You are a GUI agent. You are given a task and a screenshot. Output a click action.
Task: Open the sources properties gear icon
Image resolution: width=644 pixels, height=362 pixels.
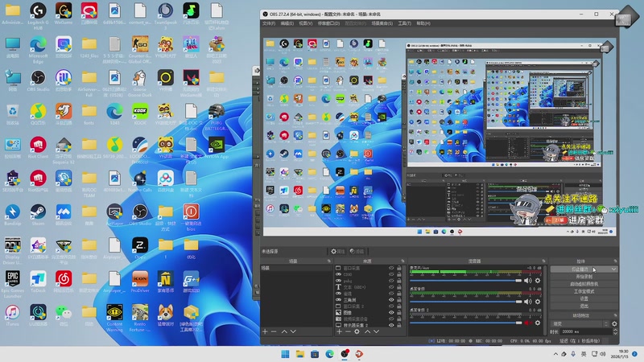pyautogui.click(x=357, y=331)
